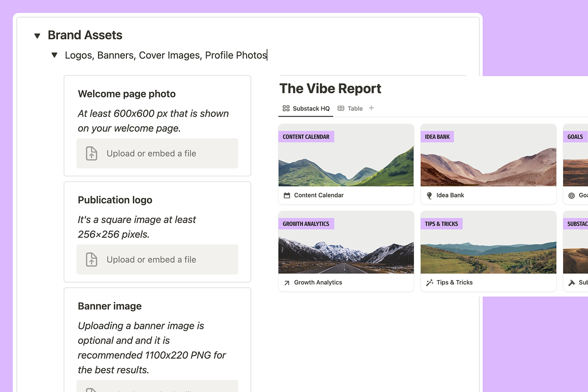The height and width of the screenshot is (392, 588).
Task: Click the Welcome page photo heading
Action: pos(127,94)
